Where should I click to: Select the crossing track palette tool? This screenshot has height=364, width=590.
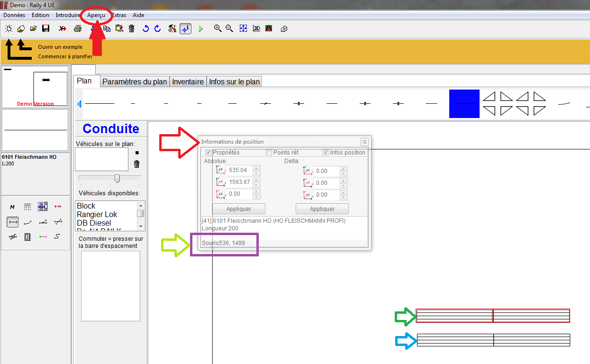[58, 221]
